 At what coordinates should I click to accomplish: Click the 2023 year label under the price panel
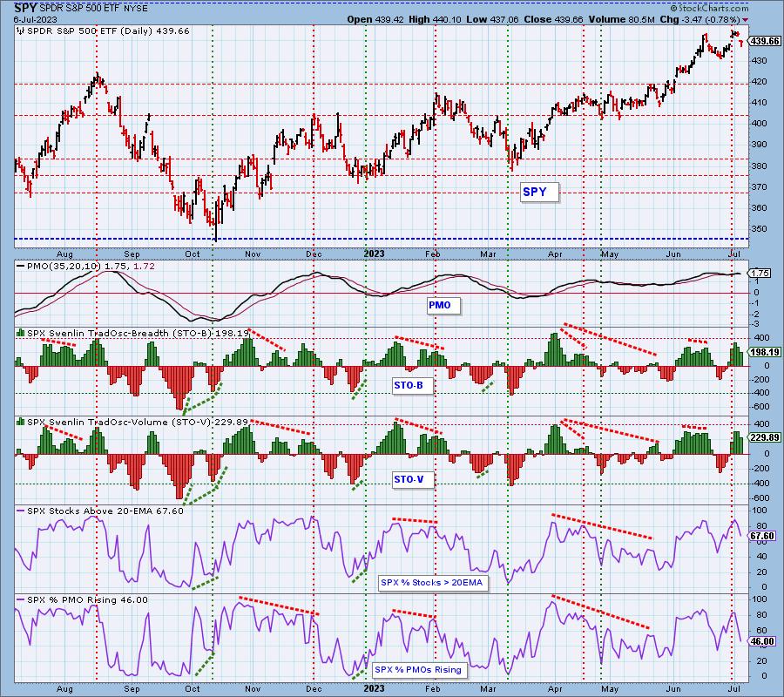click(x=374, y=254)
